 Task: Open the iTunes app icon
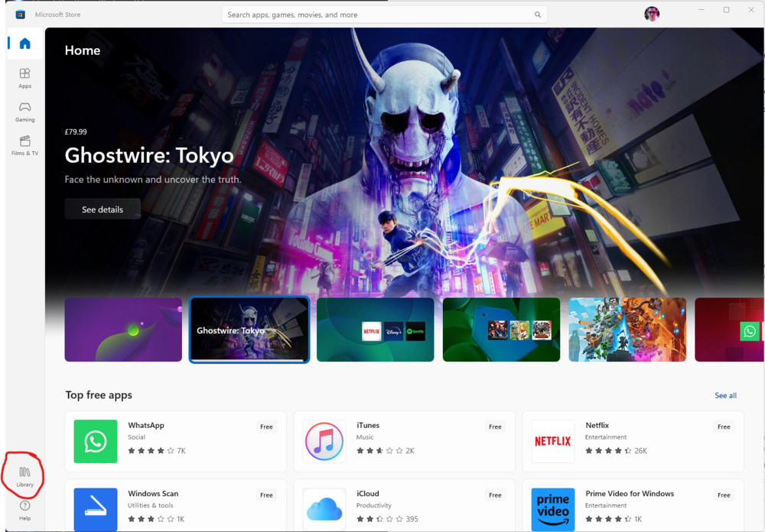point(324,441)
